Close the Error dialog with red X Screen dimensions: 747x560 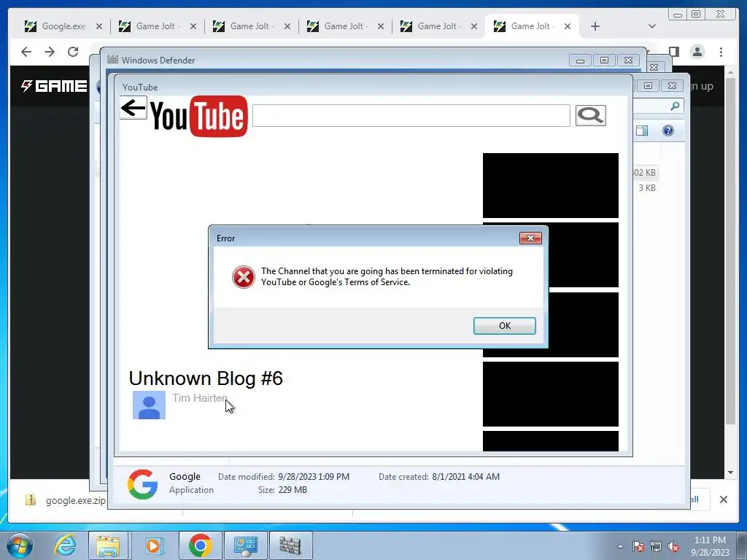(530, 238)
